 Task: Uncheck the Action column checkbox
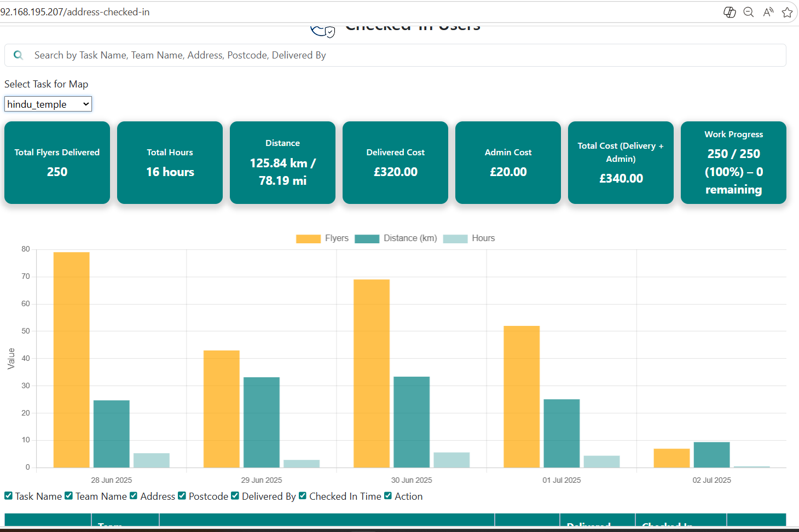(x=388, y=496)
